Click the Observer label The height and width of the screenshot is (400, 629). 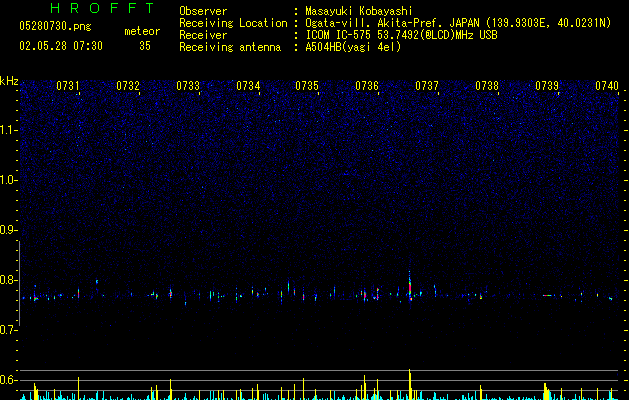point(203,11)
